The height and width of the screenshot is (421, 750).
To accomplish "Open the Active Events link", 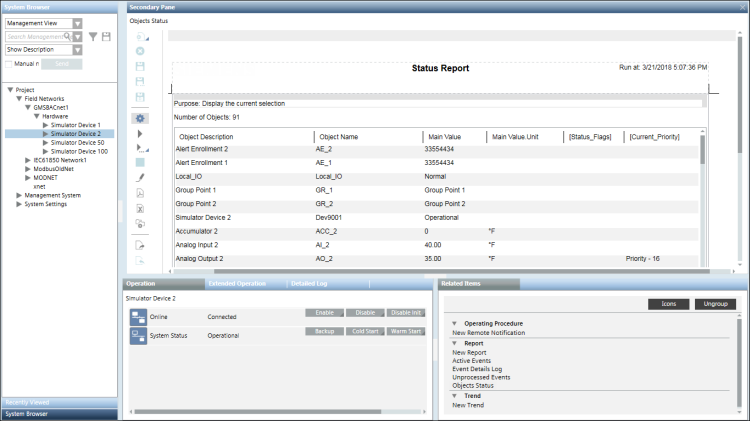I will point(472,360).
